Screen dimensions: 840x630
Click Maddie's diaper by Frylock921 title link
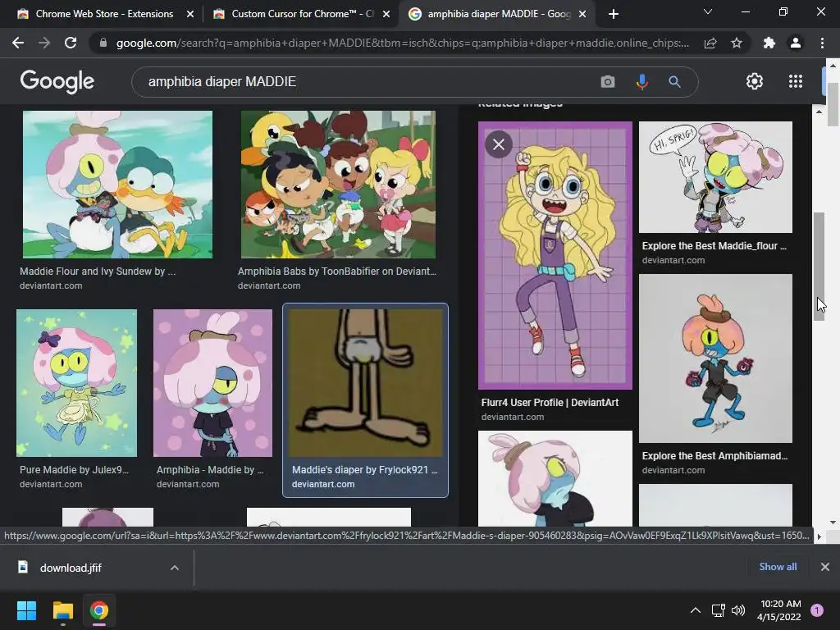coord(365,470)
